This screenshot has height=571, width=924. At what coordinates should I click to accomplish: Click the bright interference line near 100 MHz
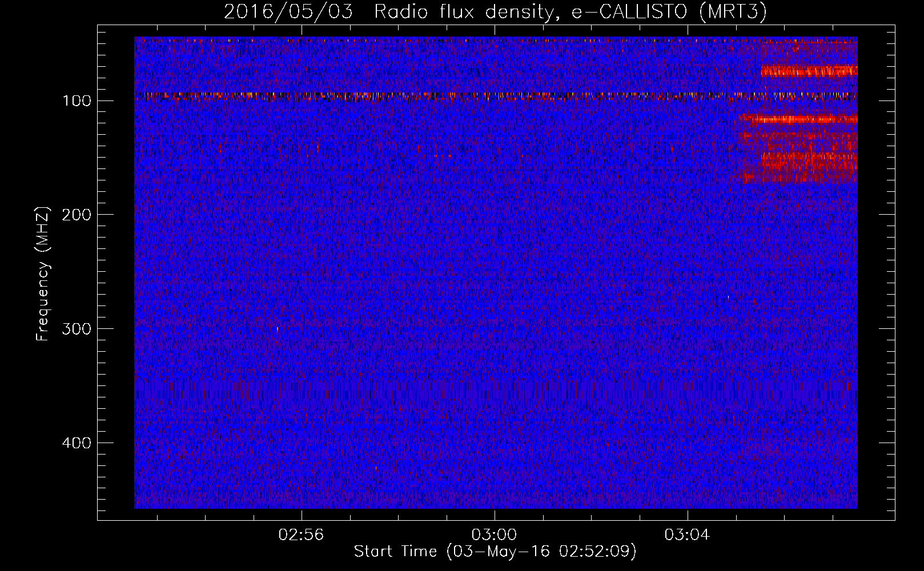click(x=496, y=96)
